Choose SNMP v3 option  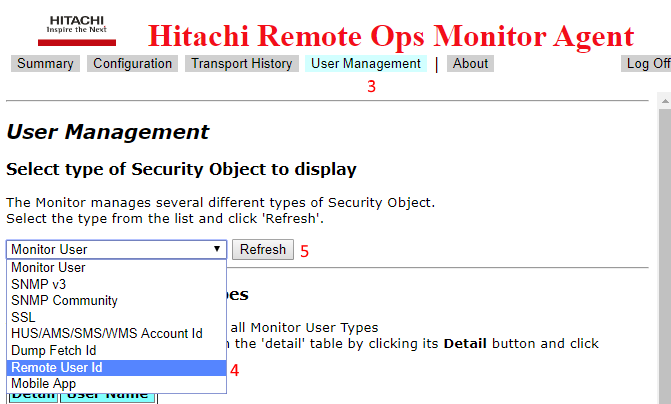pos(116,284)
